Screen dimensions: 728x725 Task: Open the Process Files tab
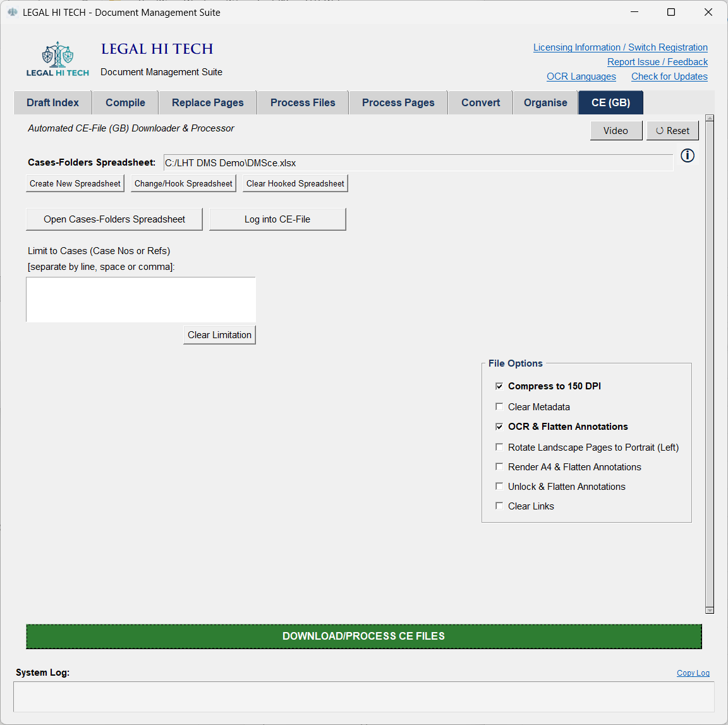303,102
